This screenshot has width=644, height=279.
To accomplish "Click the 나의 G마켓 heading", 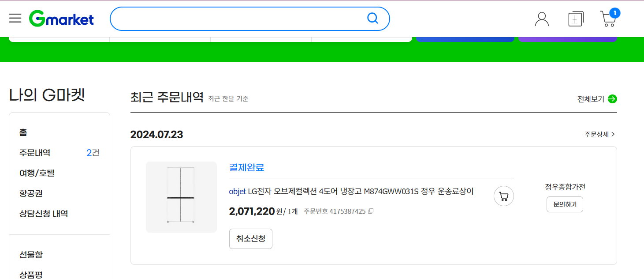I will (x=47, y=95).
